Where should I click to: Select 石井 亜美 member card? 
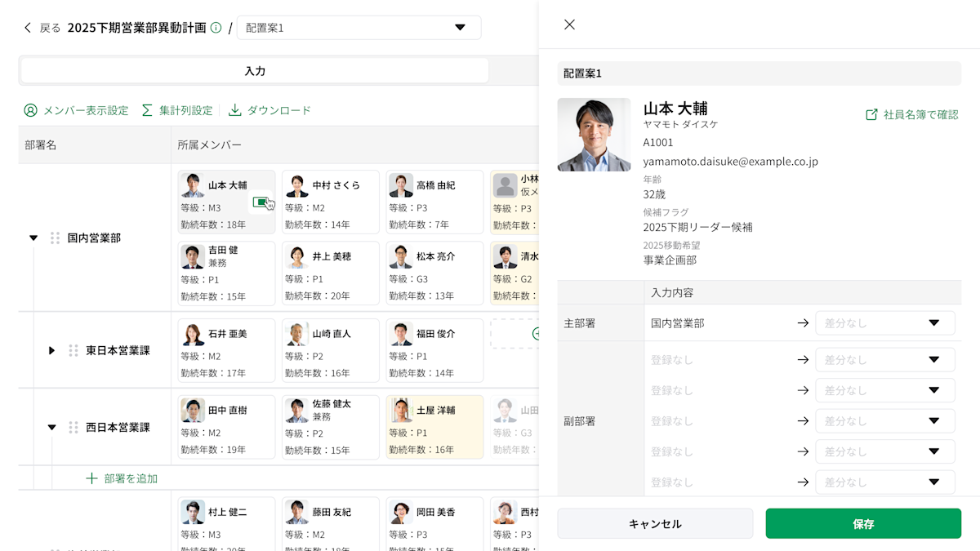click(226, 350)
